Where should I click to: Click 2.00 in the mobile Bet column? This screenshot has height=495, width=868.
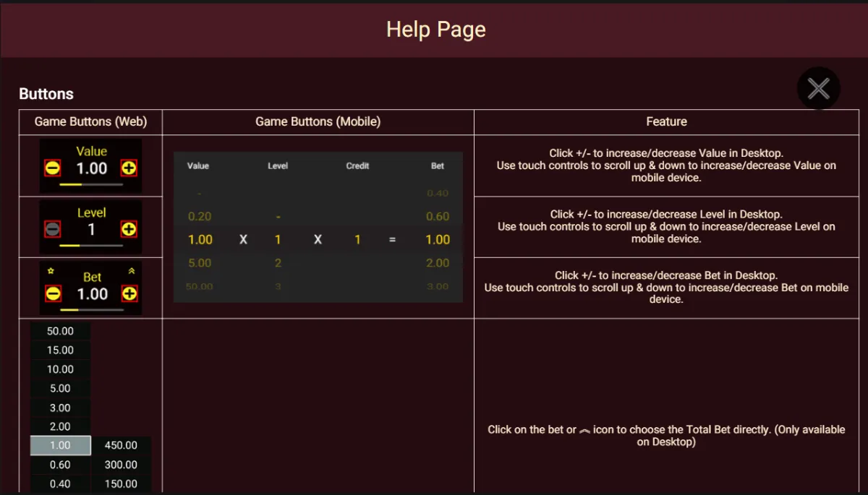coord(438,263)
